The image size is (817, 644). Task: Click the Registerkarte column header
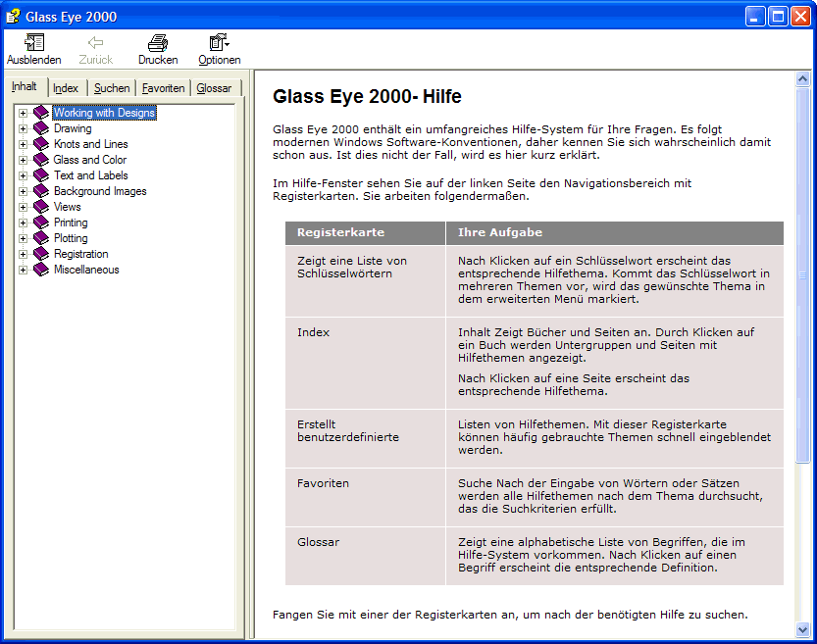(x=365, y=232)
